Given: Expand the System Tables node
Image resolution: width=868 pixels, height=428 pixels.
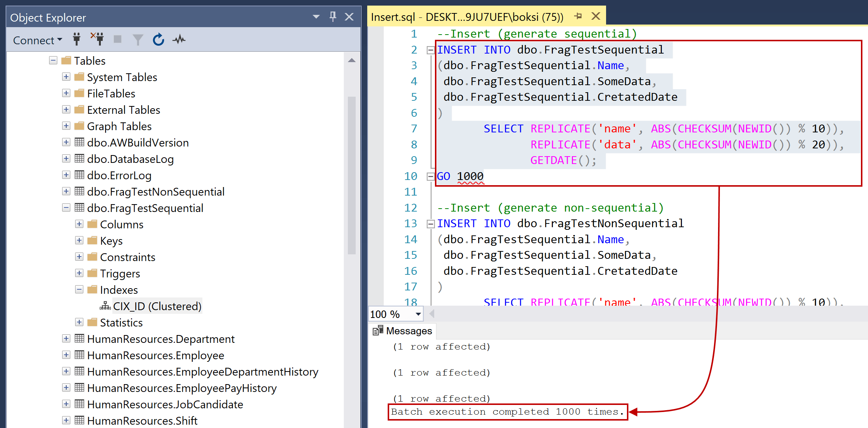Looking at the screenshot, I should [66, 77].
